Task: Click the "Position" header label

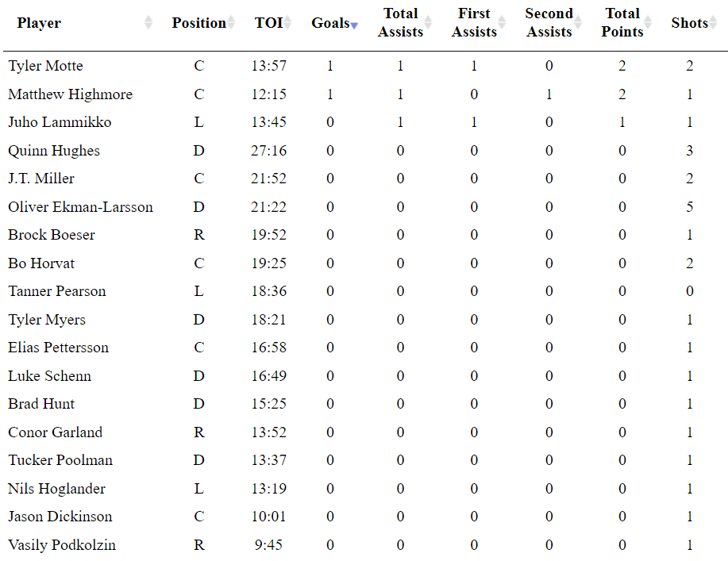Action: (198, 23)
